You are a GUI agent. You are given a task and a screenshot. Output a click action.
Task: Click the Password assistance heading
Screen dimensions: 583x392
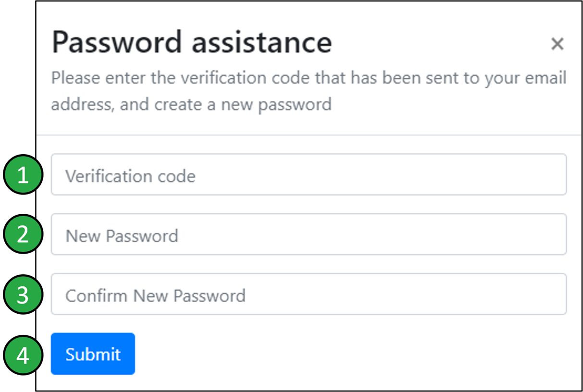tap(191, 42)
